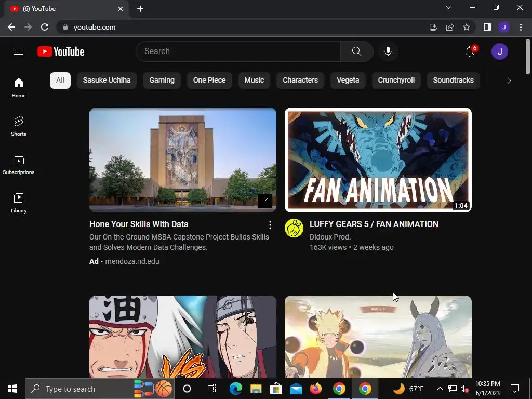Click the YouTube logo
Screen dimensions: 532x399
[x=61, y=51]
